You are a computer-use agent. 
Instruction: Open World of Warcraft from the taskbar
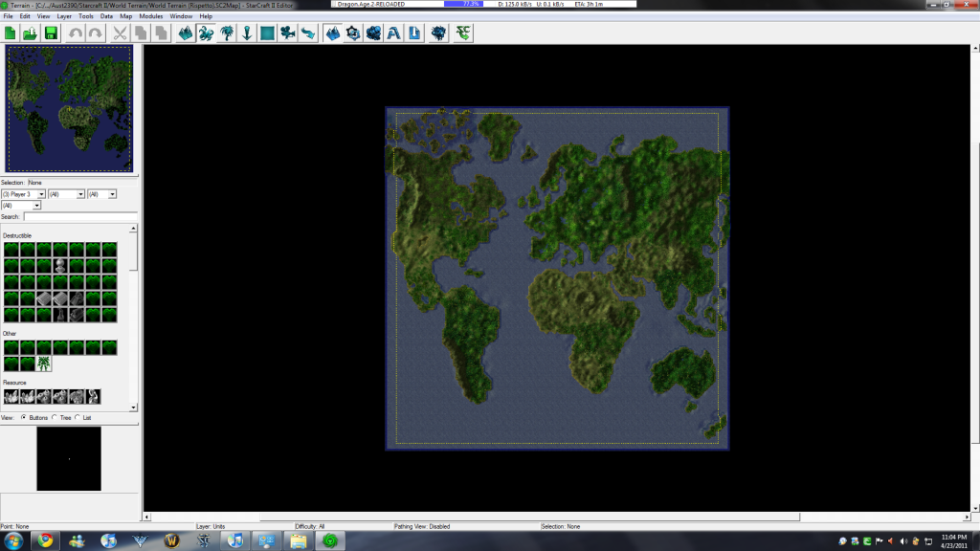(172, 540)
